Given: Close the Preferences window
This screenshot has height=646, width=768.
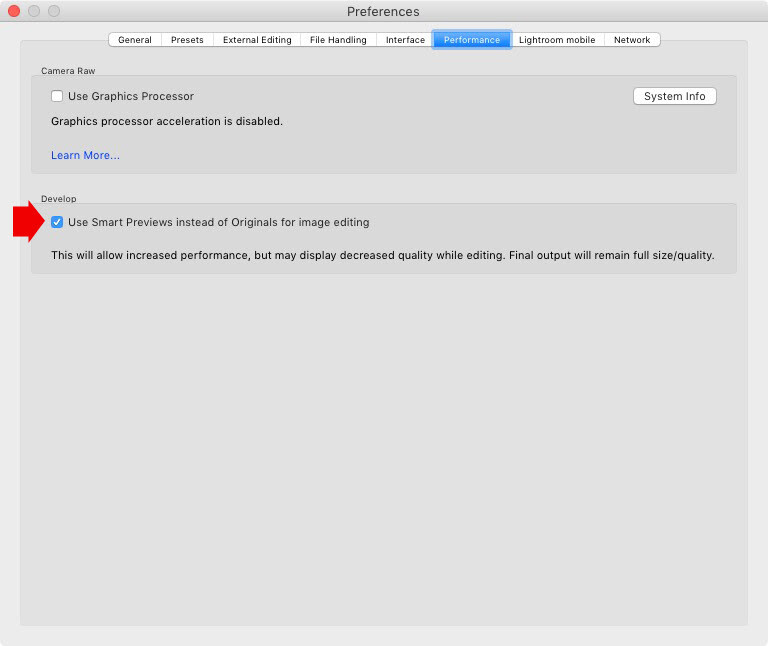Looking at the screenshot, I should (x=14, y=11).
